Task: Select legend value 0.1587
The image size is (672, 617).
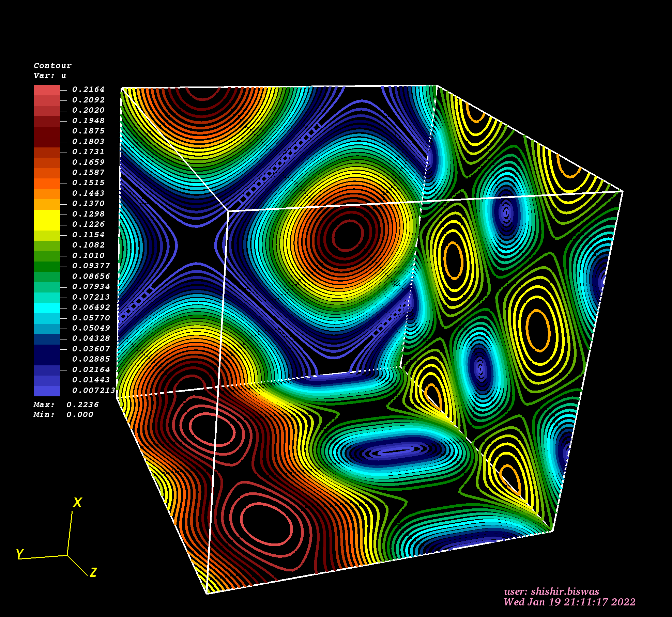Action: point(88,173)
